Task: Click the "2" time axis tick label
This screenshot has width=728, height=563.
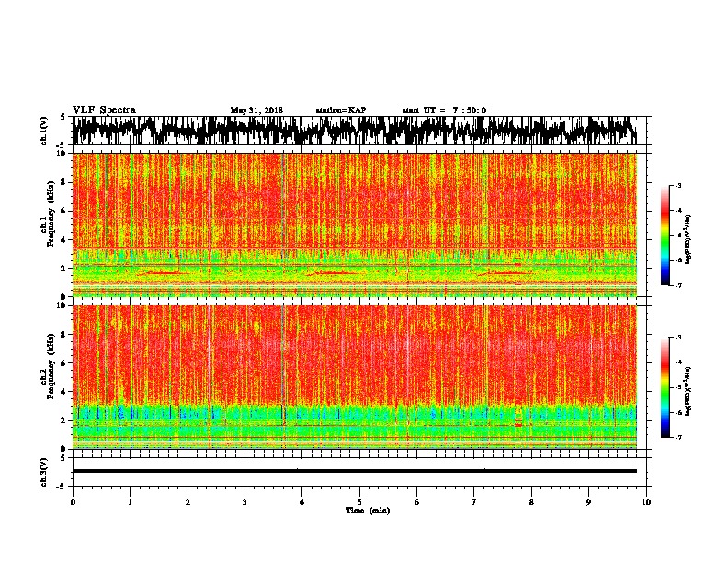Action: point(188,502)
